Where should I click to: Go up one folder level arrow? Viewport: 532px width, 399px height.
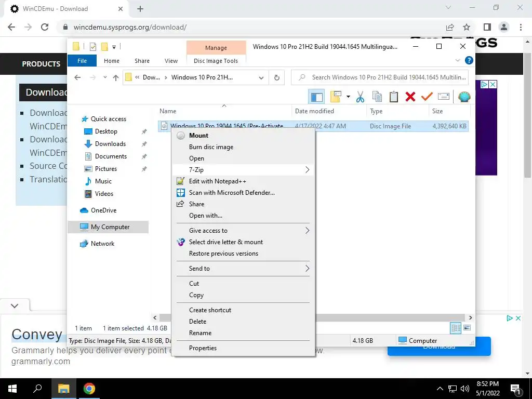click(116, 78)
